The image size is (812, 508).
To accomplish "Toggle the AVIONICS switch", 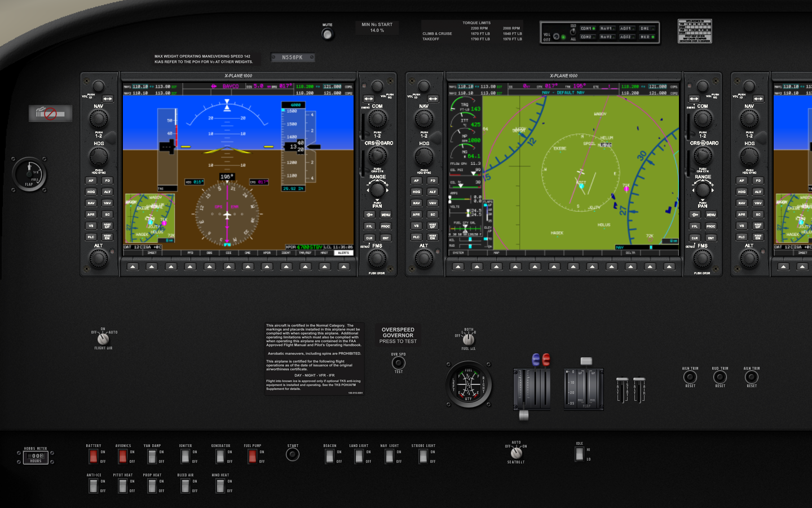I will pyautogui.click(x=122, y=456).
